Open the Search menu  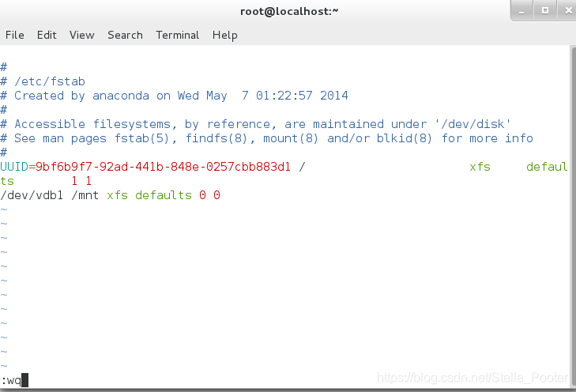pos(125,35)
